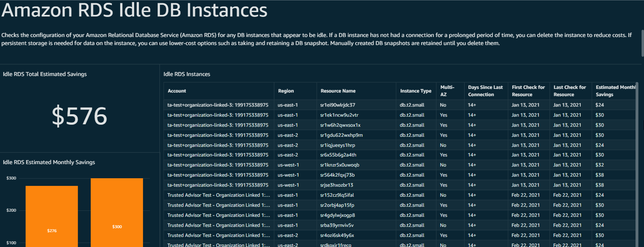Click $32 savings for sr1knzr5x0uwoqb
Image resolution: width=644 pixels, height=247 pixels.
click(x=599, y=165)
